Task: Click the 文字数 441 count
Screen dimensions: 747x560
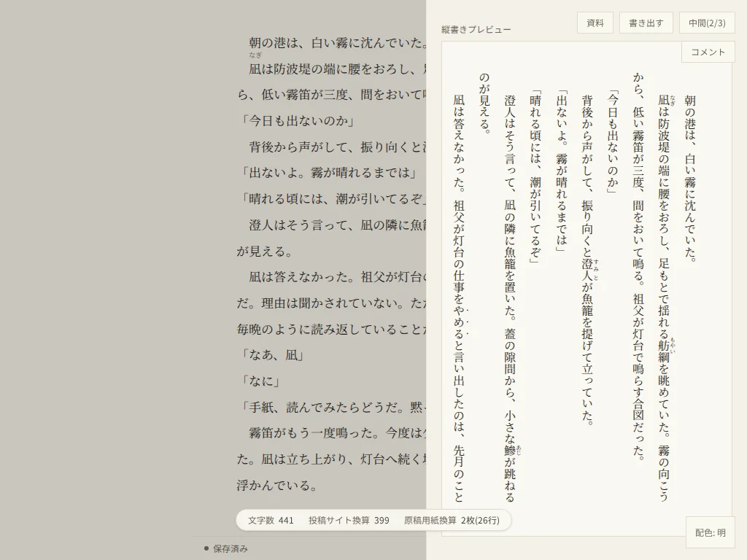Action: click(x=271, y=521)
